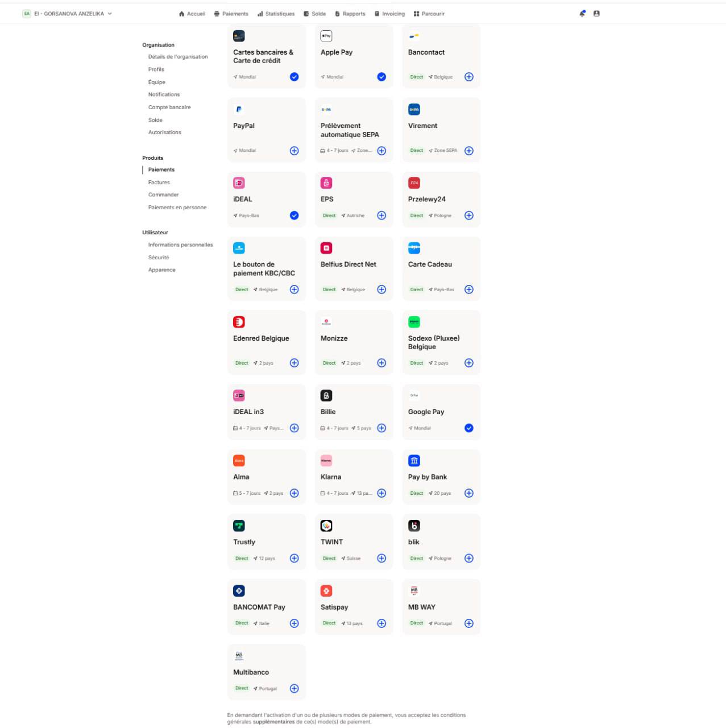Activate Bancontact with its plus button
726x728 pixels.
pyautogui.click(x=469, y=77)
